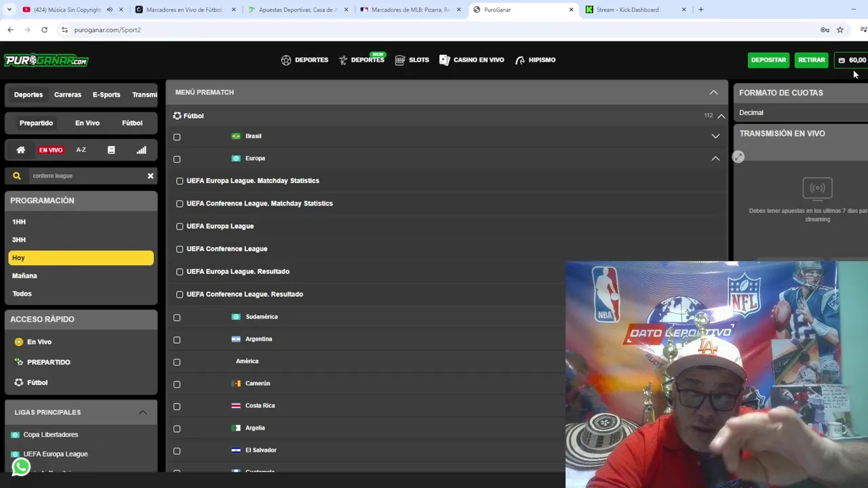Click the live broadcast signal icon

pos(817,188)
